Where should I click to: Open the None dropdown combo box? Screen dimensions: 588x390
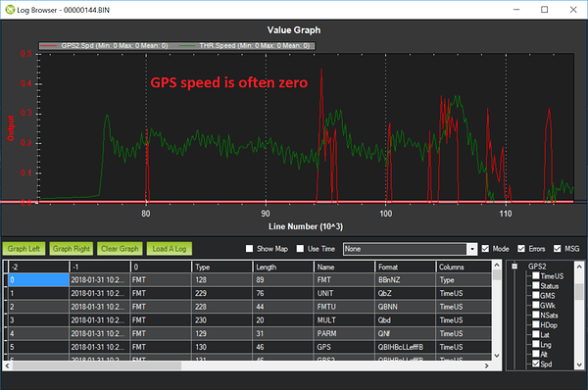(410, 249)
